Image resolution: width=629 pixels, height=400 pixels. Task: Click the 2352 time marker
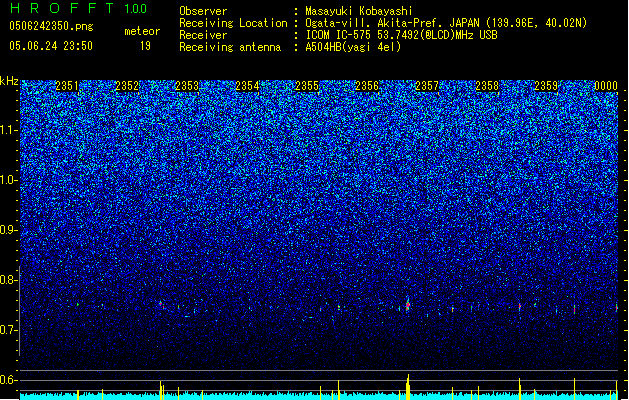pos(127,86)
